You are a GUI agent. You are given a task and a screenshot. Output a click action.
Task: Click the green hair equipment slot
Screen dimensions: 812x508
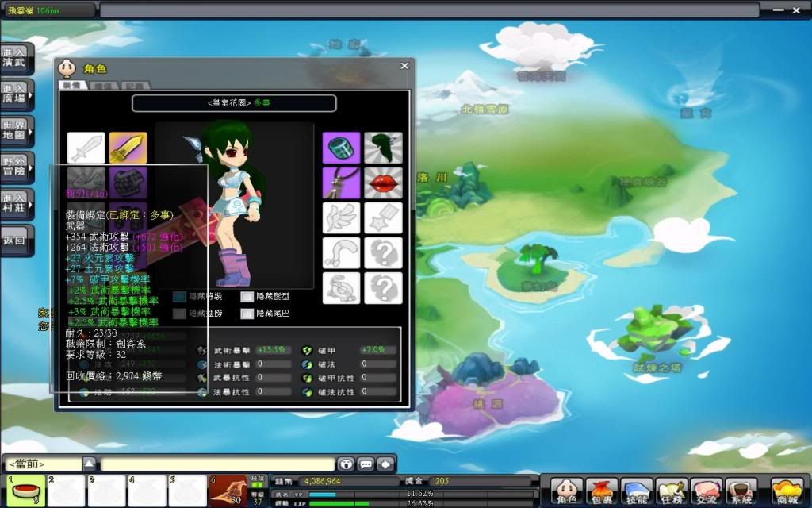(x=383, y=148)
